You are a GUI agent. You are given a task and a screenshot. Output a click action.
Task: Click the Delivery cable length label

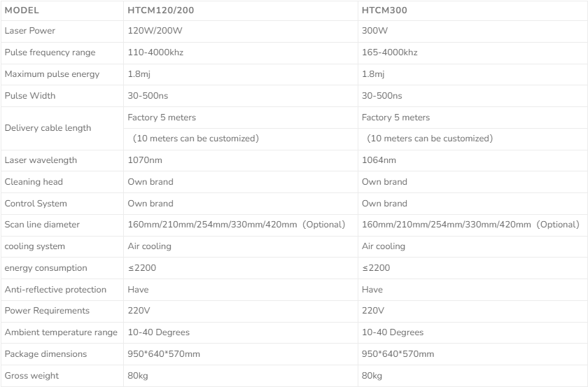point(48,128)
